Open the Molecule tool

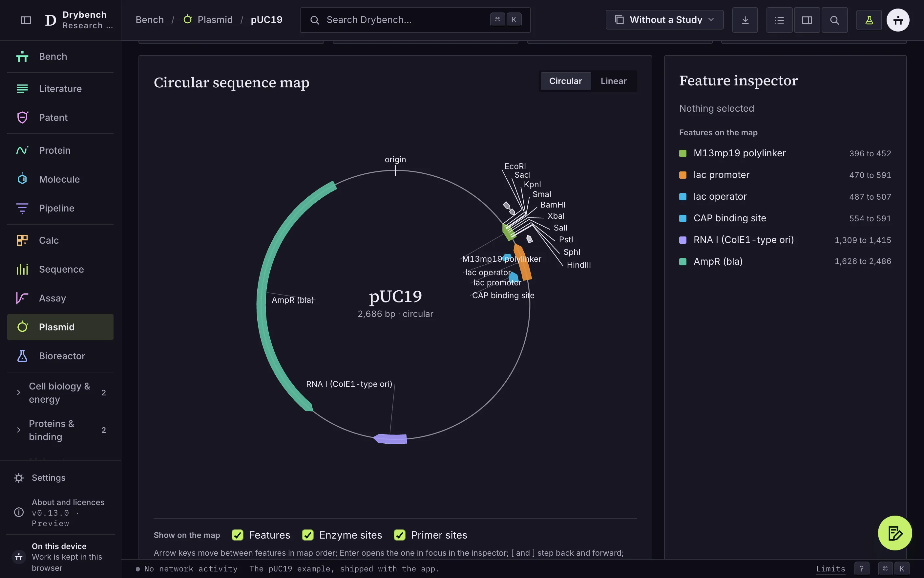(x=60, y=179)
